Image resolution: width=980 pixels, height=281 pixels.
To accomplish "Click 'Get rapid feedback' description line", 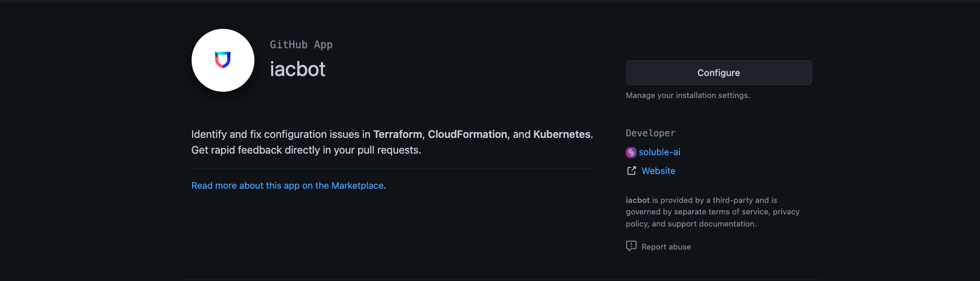I will [306, 150].
